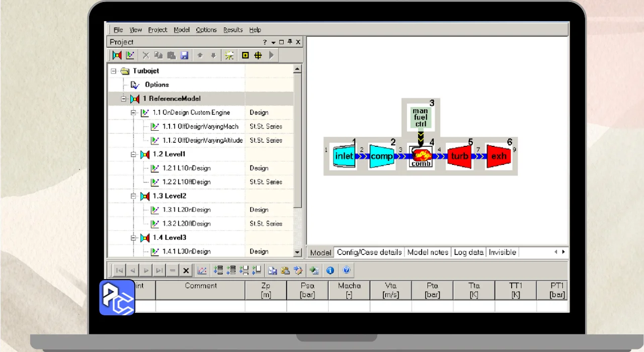Open the Project panel dropdown arrow

tap(273, 42)
